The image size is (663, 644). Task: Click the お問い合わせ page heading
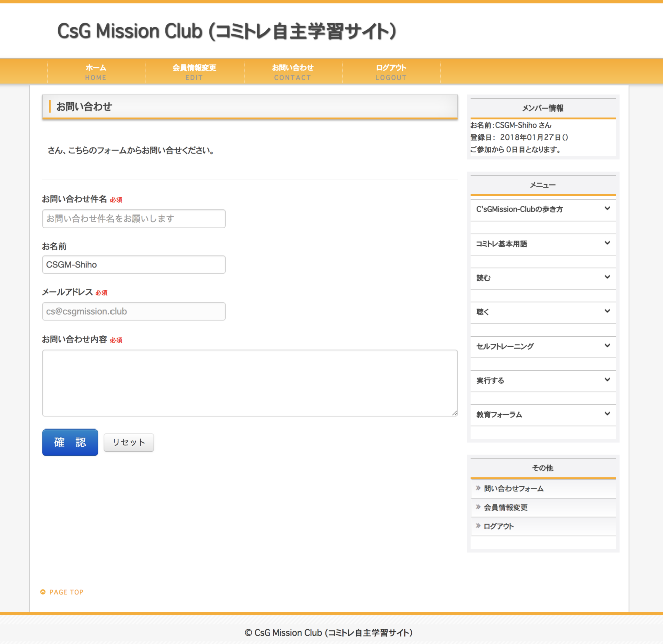point(84,106)
